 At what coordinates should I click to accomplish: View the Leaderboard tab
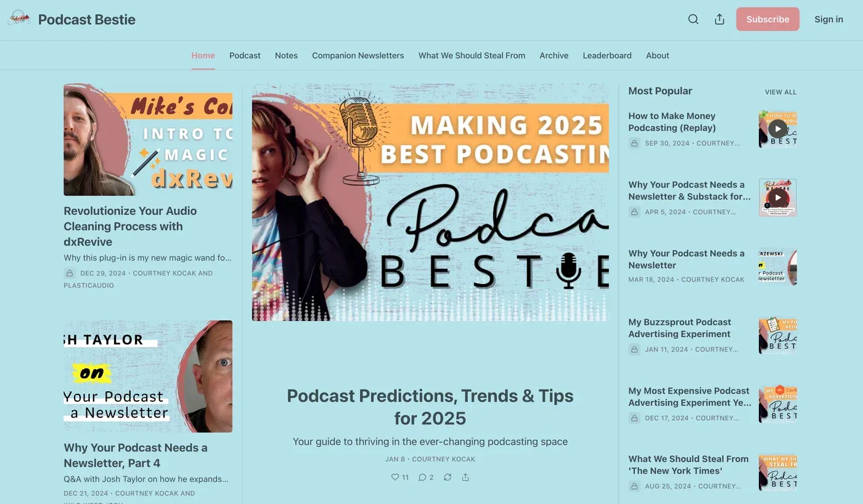pos(607,55)
